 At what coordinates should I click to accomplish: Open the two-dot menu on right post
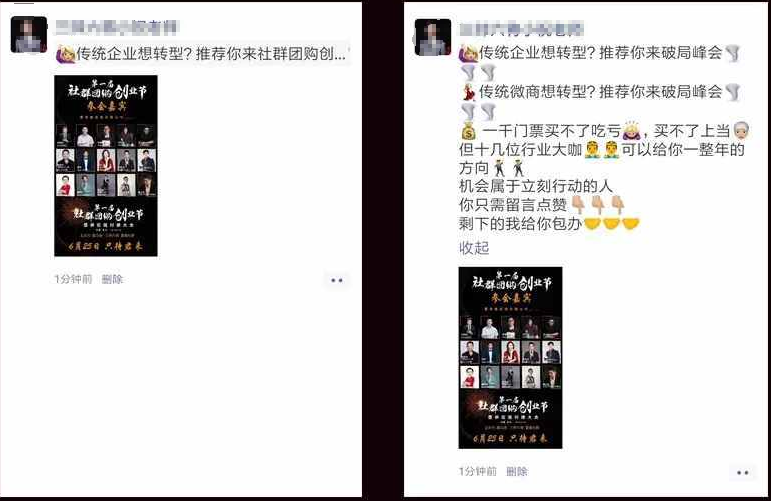[x=742, y=472]
